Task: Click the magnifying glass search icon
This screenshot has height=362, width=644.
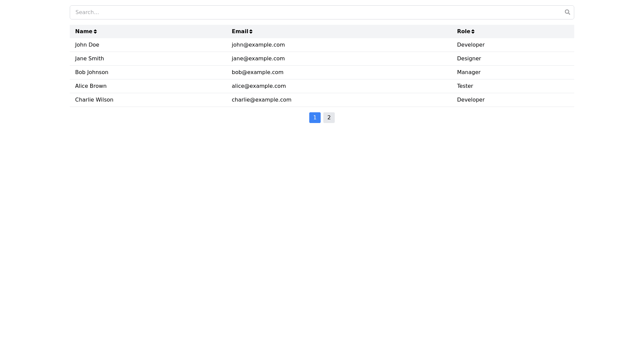Action: click(x=567, y=12)
